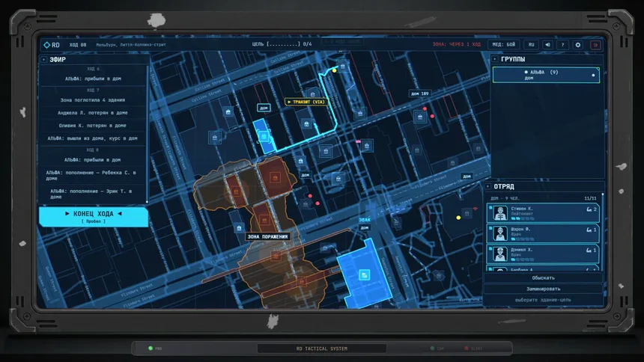Click the ЦЕЛЬ progress bar 0/4
This screenshot has width=644, height=362.
click(x=282, y=44)
